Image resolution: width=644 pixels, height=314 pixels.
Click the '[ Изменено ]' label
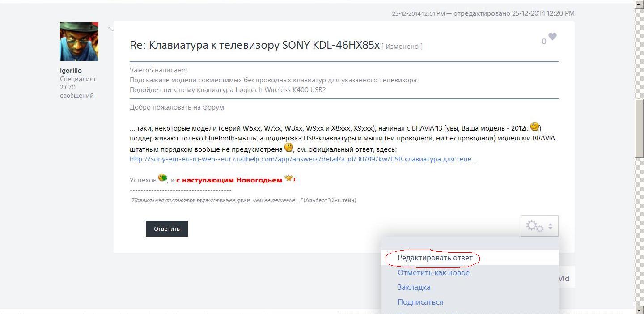402,47
